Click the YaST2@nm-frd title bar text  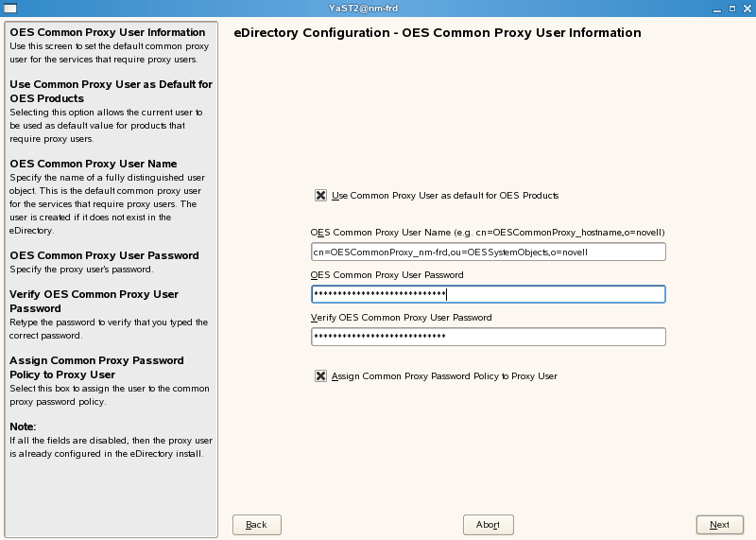point(378,8)
